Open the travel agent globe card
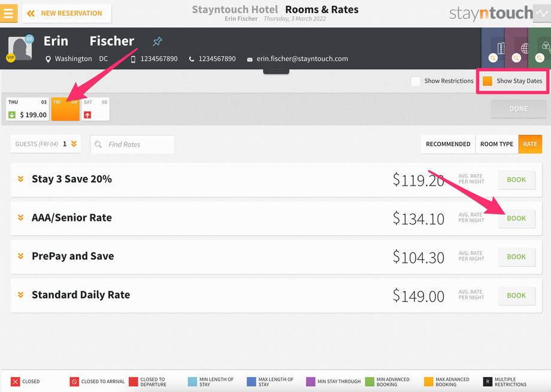551x392 pixels. pos(516,48)
